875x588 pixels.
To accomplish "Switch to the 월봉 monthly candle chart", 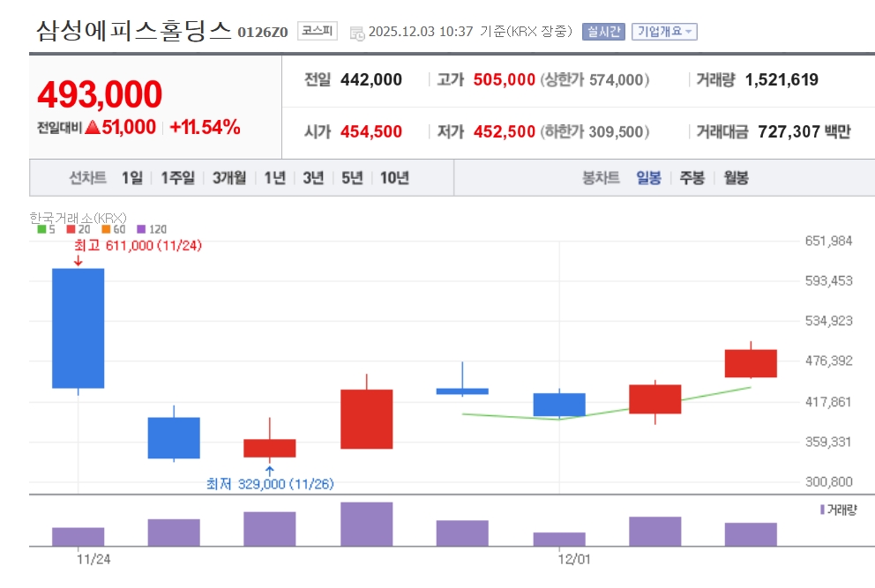I will 736,178.
